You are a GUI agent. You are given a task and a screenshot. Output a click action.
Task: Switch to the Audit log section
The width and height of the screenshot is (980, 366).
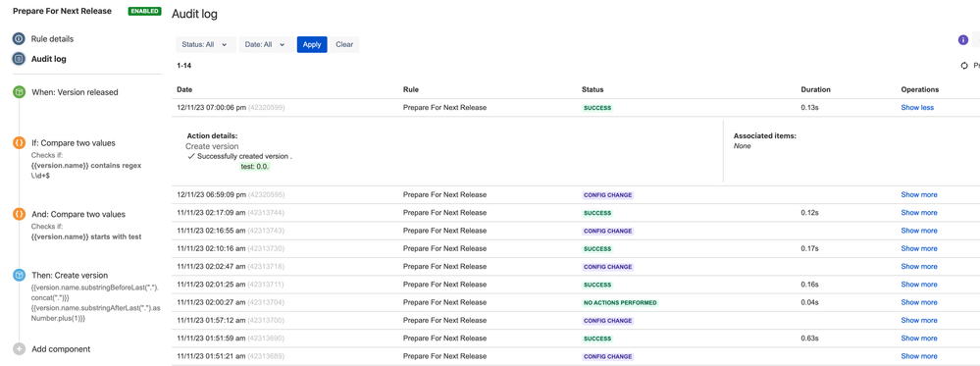[49, 60]
